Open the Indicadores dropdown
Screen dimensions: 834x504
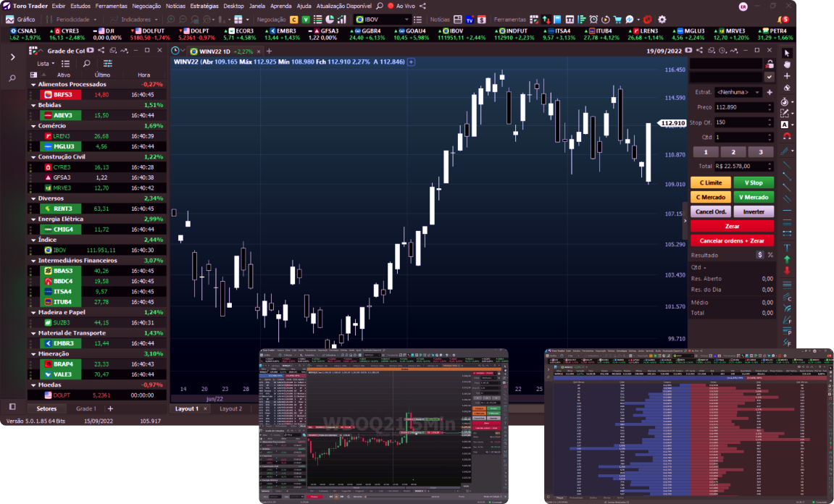[133, 19]
